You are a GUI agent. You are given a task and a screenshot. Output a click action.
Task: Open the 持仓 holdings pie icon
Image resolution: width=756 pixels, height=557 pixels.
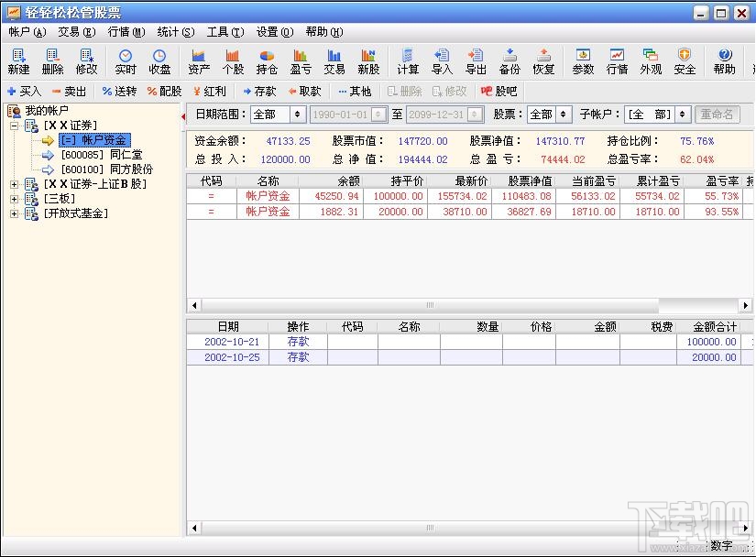click(267, 61)
